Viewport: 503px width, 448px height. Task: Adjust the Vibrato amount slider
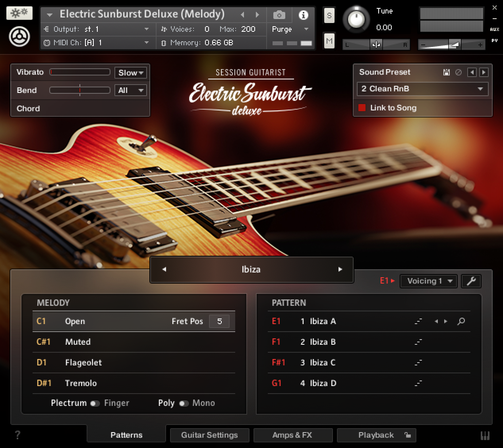79,72
